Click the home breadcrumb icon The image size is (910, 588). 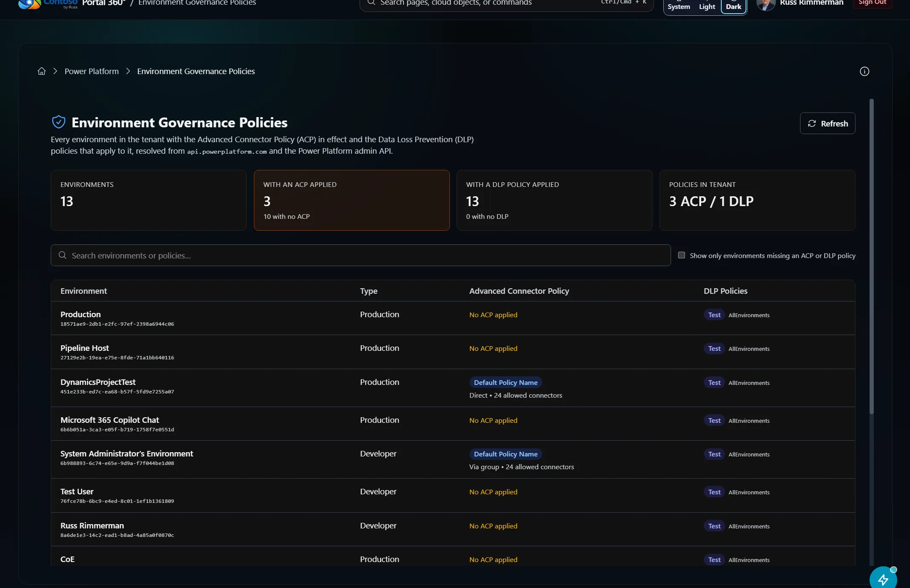coord(41,71)
